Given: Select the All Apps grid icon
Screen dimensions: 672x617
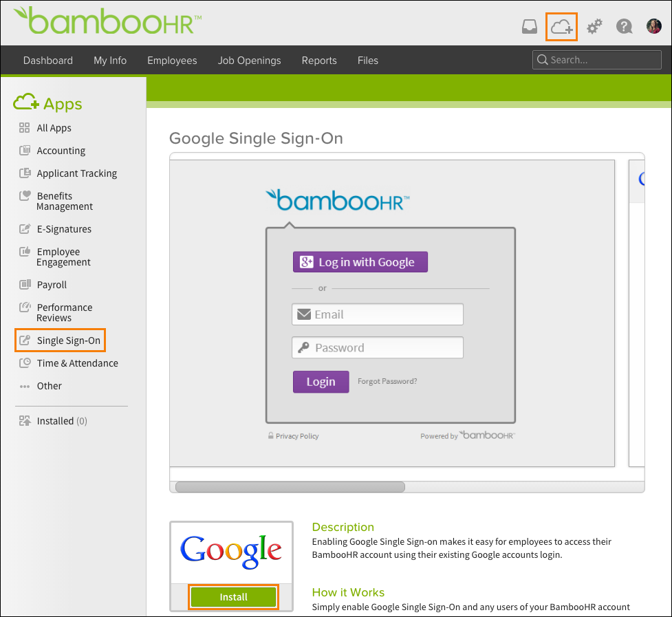Looking at the screenshot, I should 25,127.
